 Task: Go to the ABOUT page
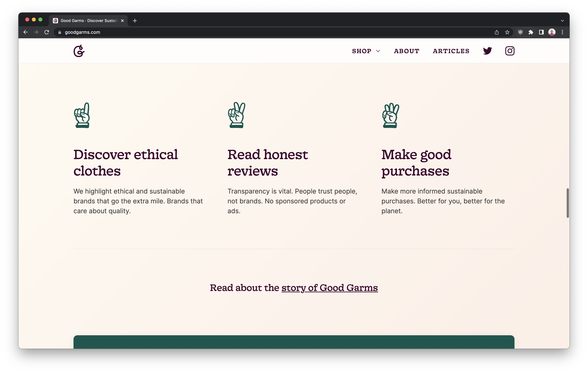click(x=407, y=51)
